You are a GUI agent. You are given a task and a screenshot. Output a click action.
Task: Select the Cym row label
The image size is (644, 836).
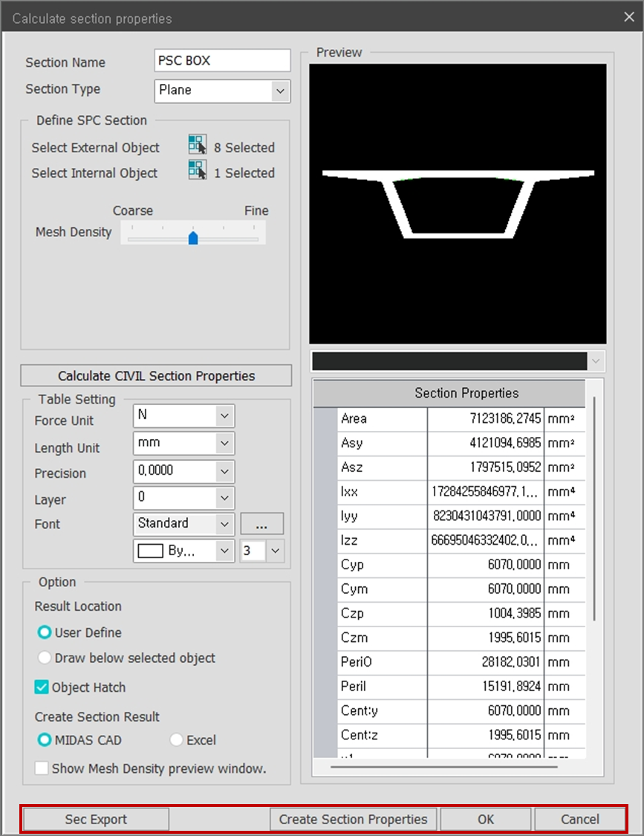[354, 589]
